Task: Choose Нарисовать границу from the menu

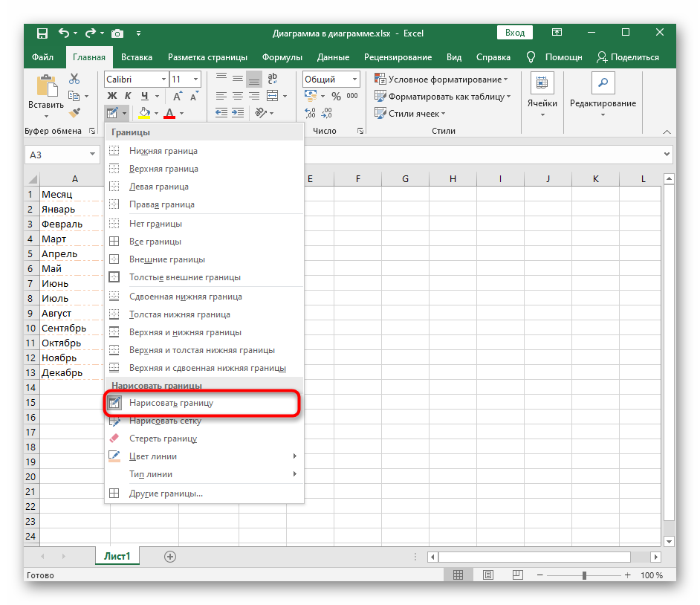Action: point(171,403)
